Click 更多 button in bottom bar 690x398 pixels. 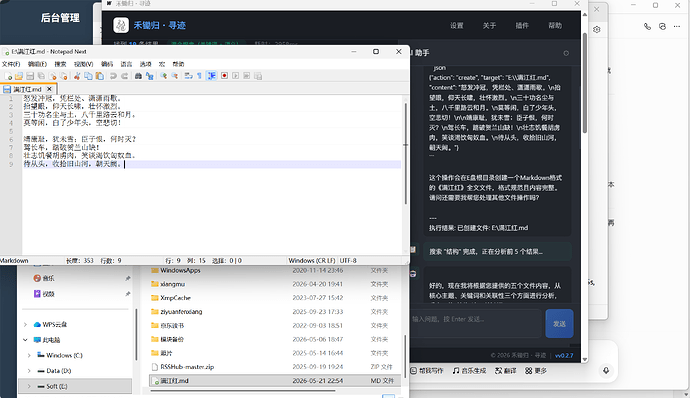(536, 371)
